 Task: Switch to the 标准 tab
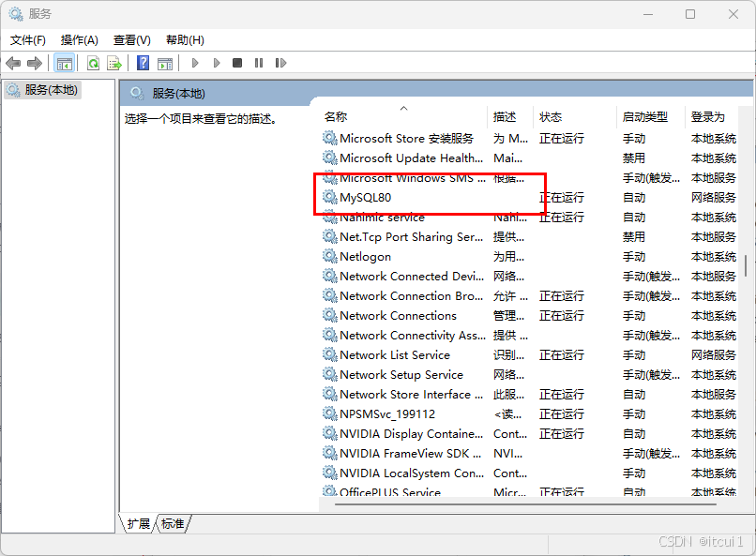[172, 524]
